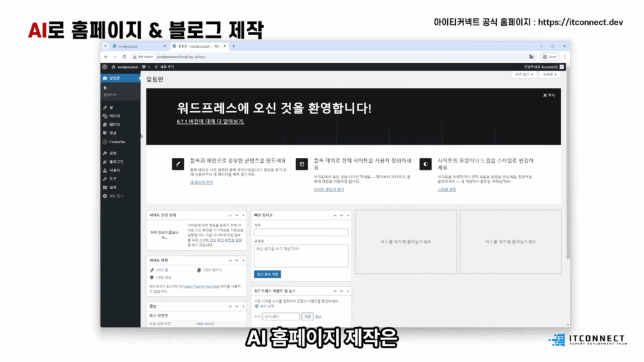Click the layout icon for block themes

[x=302, y=164]
